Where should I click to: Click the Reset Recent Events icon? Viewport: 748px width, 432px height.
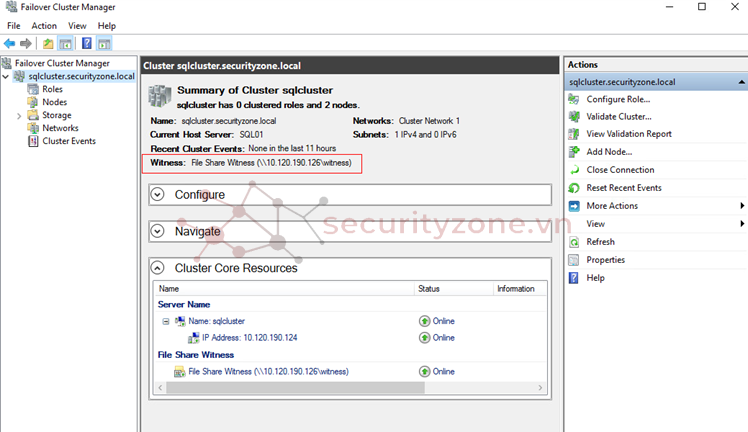(574, 188)
